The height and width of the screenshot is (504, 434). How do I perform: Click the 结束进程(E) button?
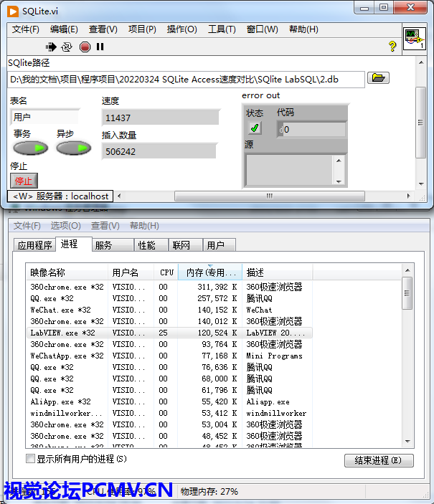pos(379,460)
